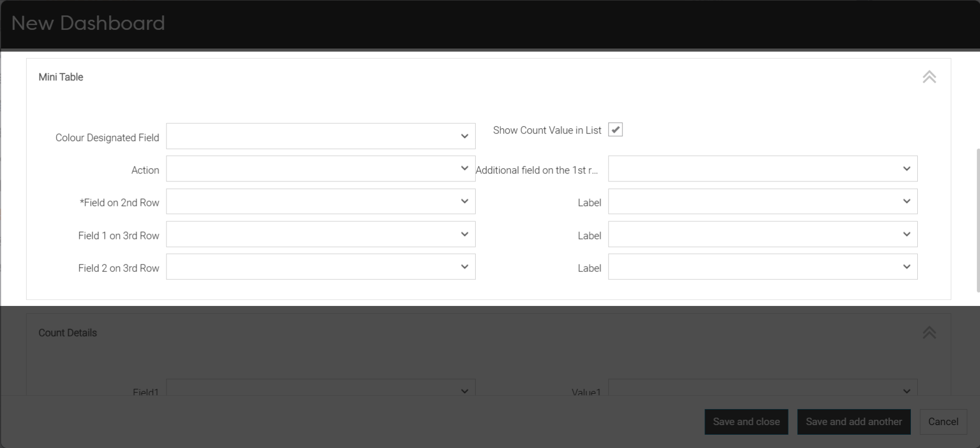Screen dimensions: 980x448
Task: Open Label dropdown beside Field on 2nd Row
Action: pos(762,202)
